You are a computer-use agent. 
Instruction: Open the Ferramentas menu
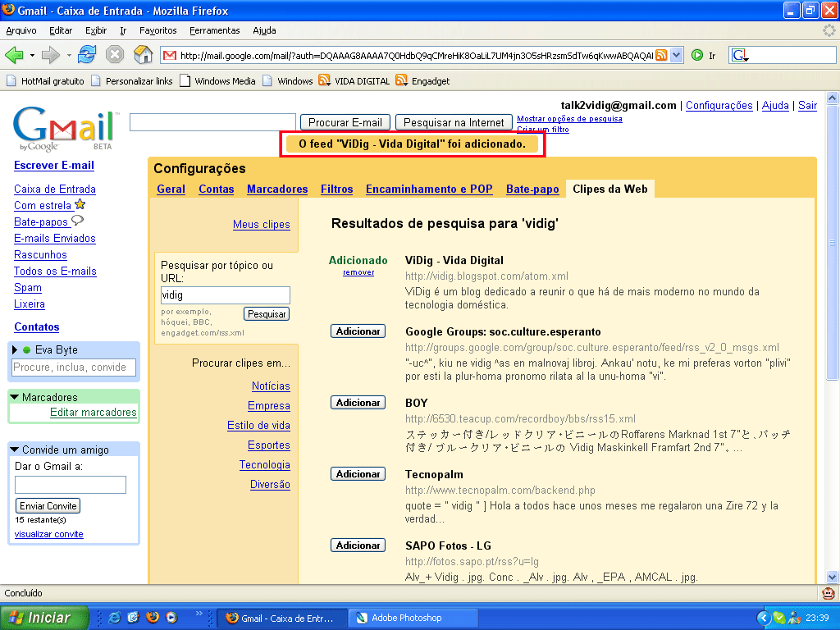click(215, 30)
